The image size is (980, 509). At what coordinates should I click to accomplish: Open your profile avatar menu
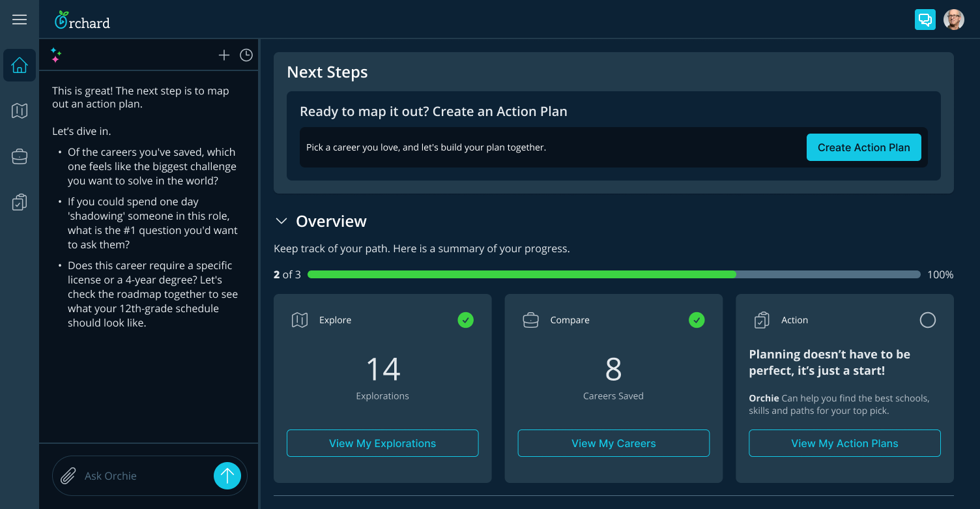click(954, 20)
